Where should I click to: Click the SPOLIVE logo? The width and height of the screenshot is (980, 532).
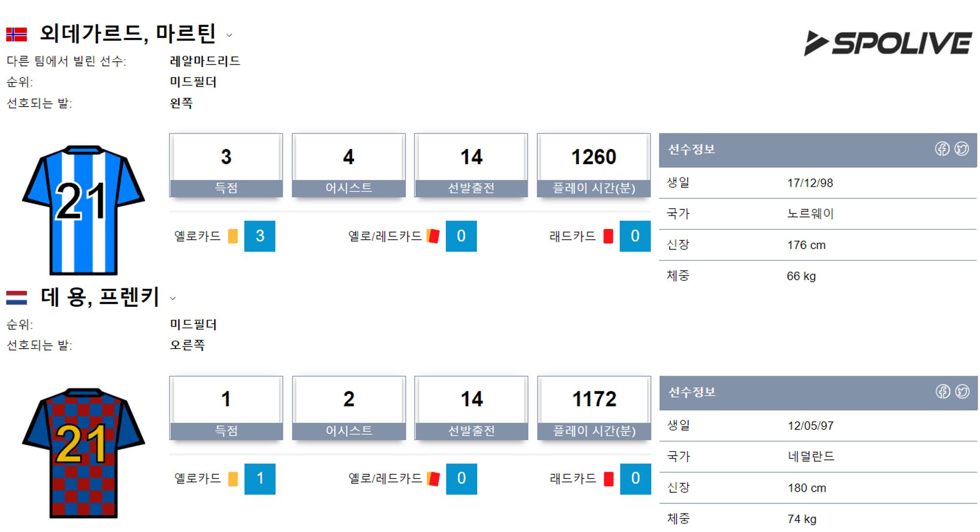click(x=888, y=43)
